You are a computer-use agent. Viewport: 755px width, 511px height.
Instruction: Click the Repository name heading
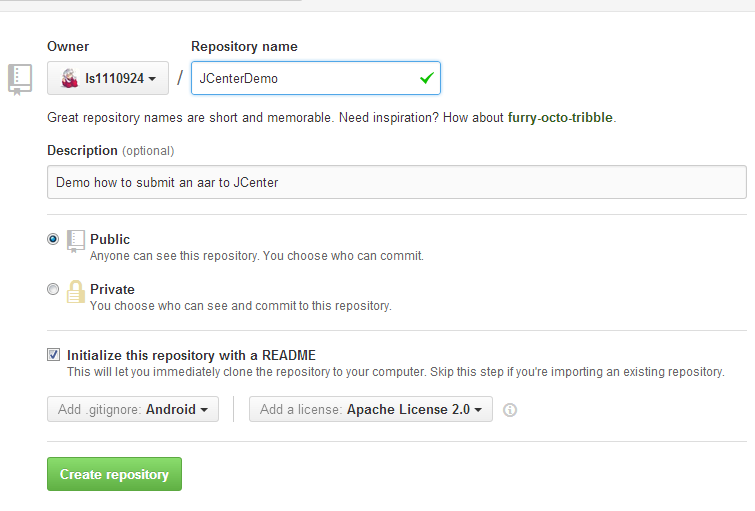(244, 46)
